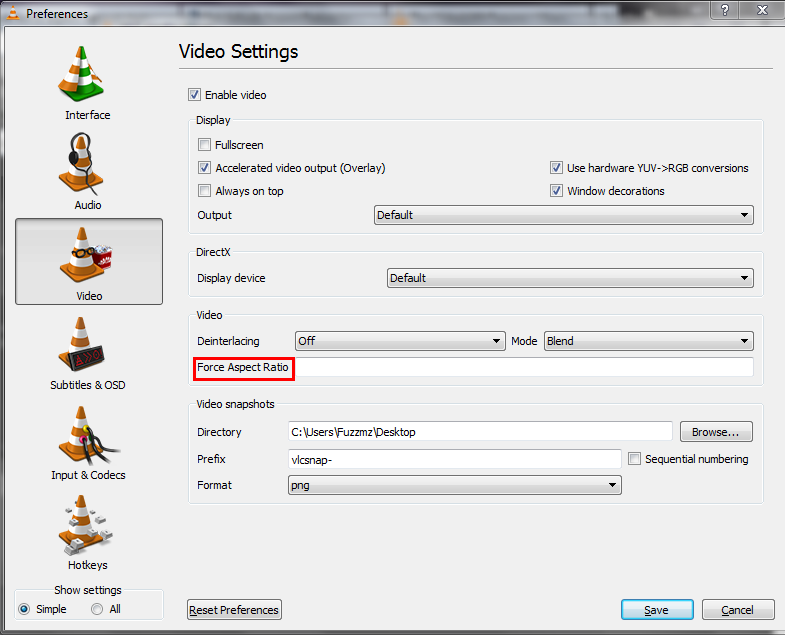Viewport: 785px width, 635px height.
Task: Click the Hotkeys category label
Action: click(88, 565)
